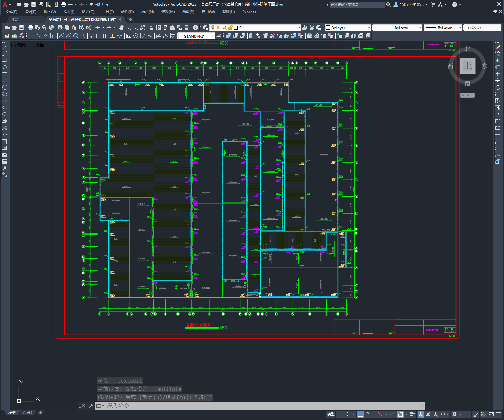The image size is (504, 420).
Task: Click the customize command line wrench icon
Action: [x=91, y=406]
